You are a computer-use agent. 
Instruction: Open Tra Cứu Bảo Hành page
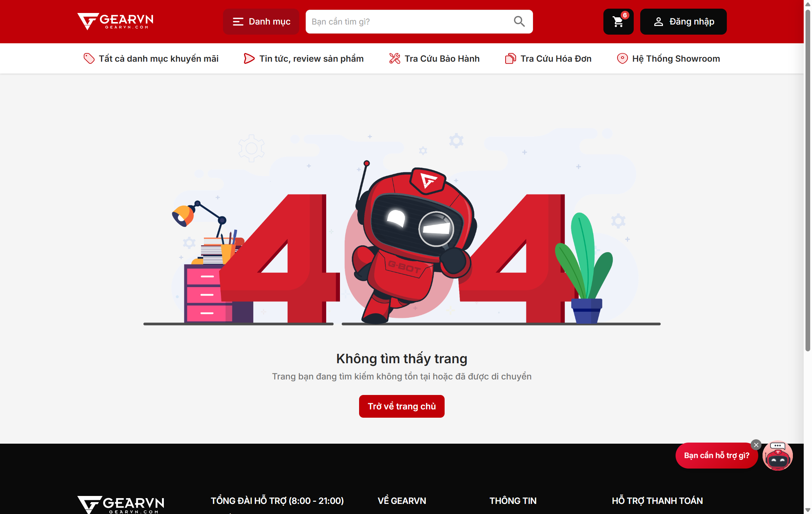pos(434,58)
